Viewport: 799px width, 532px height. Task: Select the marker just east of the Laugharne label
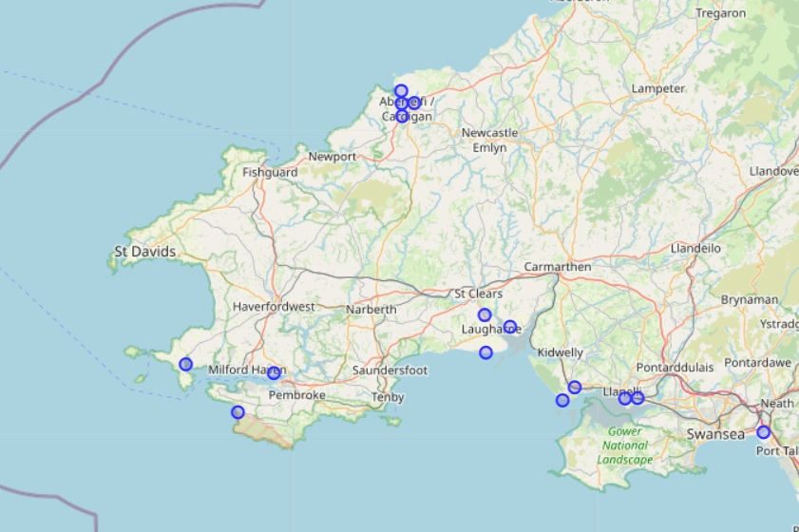click(x=510, y=327)
